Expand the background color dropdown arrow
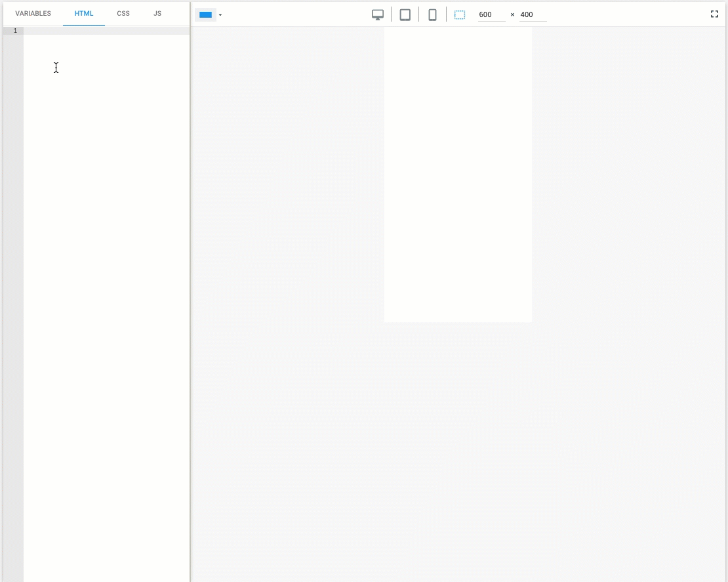728x582 pixels. [x=220, y=15]
